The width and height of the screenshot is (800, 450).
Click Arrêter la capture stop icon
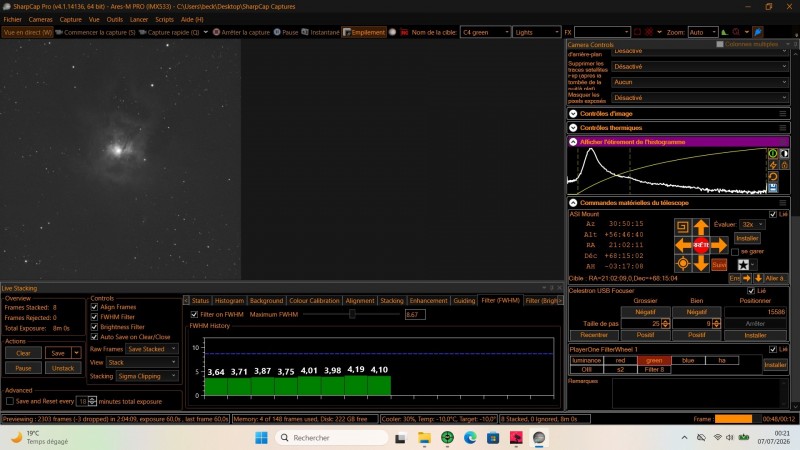pos(216,32)
